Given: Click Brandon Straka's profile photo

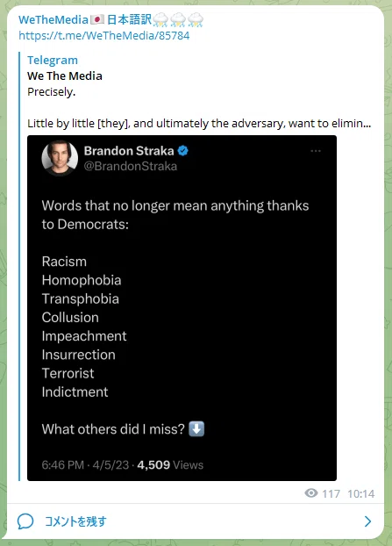Looking at the screenshot, I should (x=60, y=158).
